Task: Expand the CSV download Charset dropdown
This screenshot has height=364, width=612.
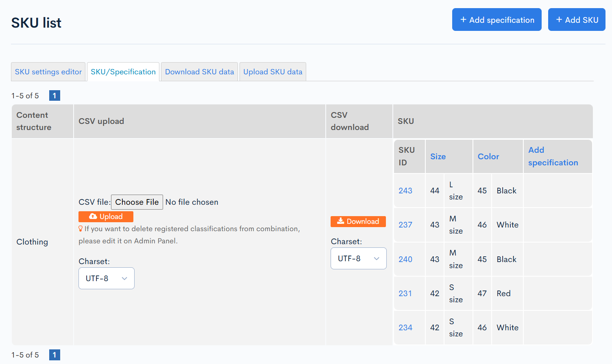Action: tap(359, 258)
